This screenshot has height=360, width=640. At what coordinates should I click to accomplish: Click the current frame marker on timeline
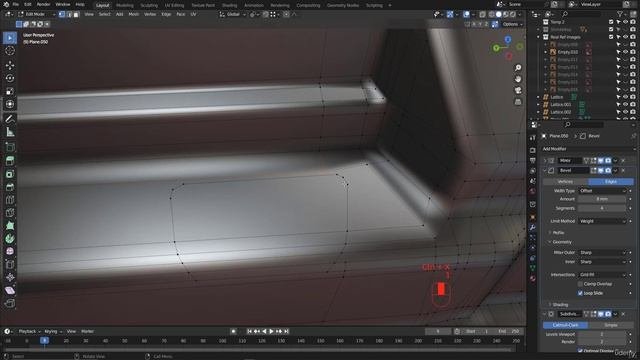[44, 340]
